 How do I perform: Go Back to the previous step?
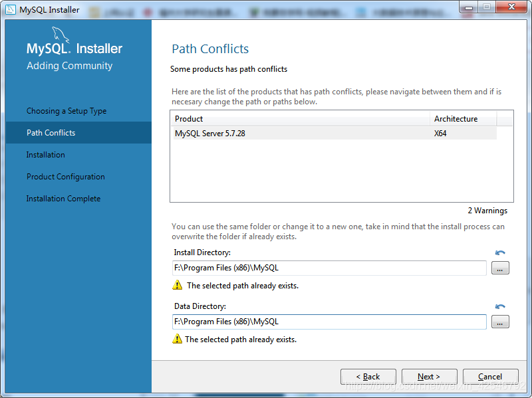[368, 377]
